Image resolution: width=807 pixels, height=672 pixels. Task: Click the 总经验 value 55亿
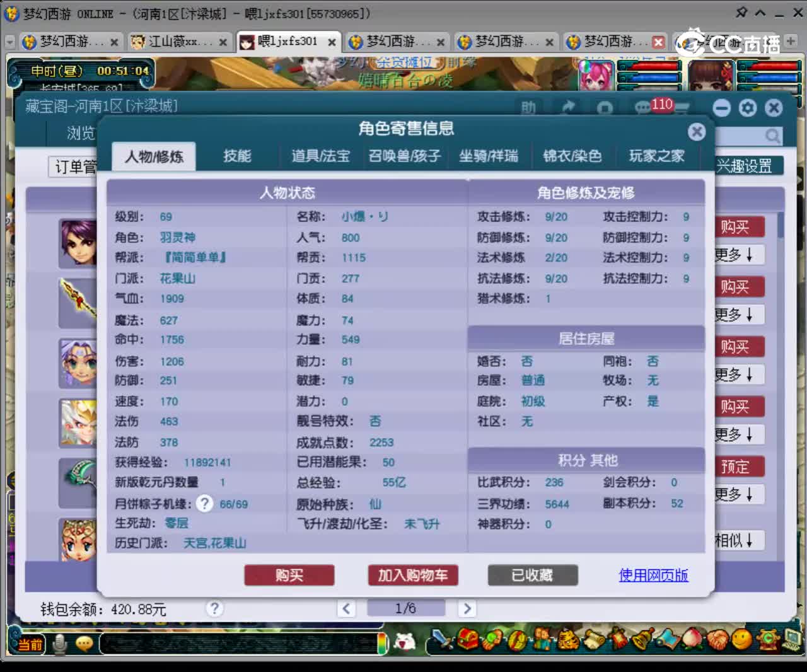394,483
